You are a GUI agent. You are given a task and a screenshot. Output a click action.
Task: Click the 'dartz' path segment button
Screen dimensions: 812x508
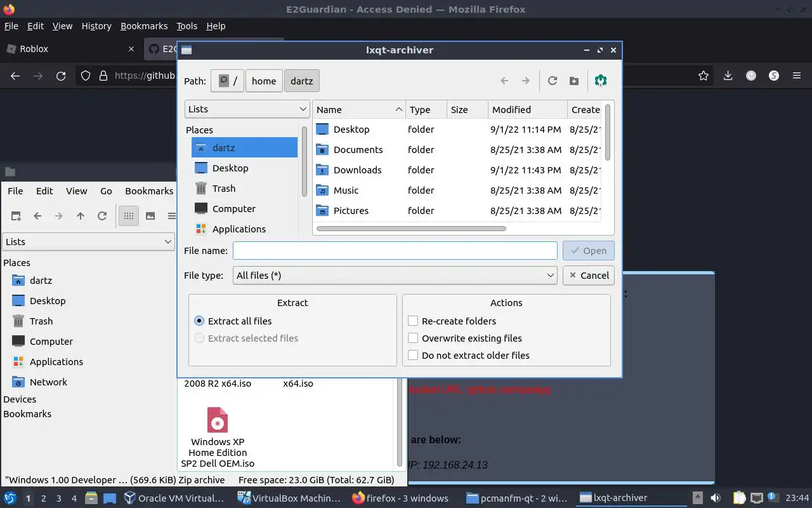point(302,81)
